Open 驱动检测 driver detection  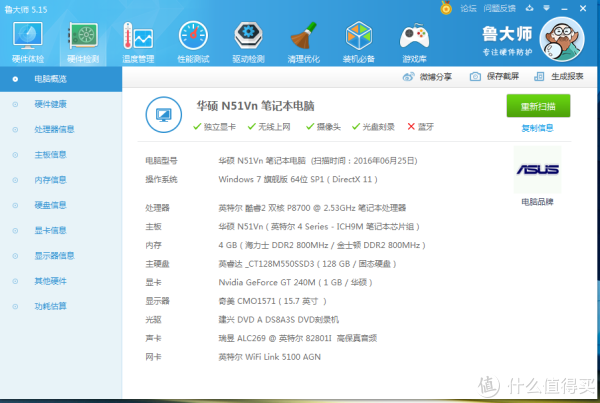point(248,42)
